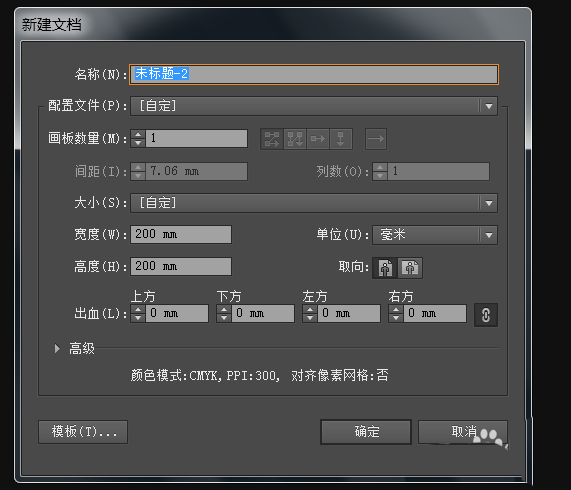Click the 上方 top bleed field
This screenshot has height=490, width=571.
pos(177,313)
